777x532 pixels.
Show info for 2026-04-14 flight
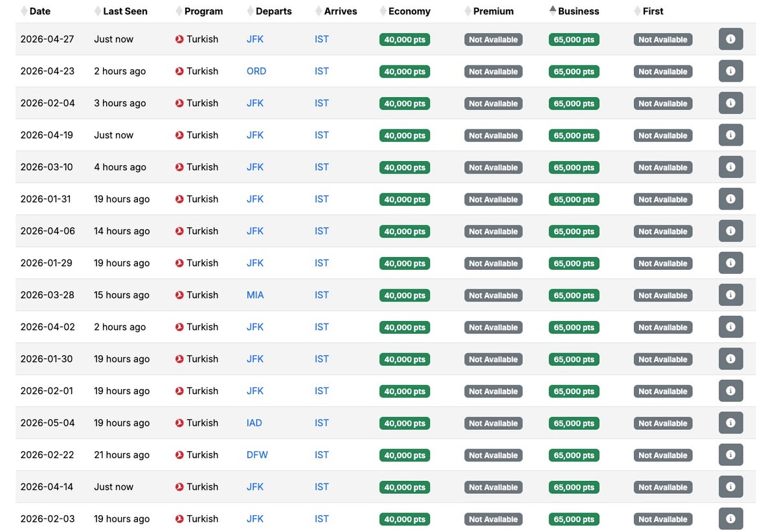click(x=730, y=487)
